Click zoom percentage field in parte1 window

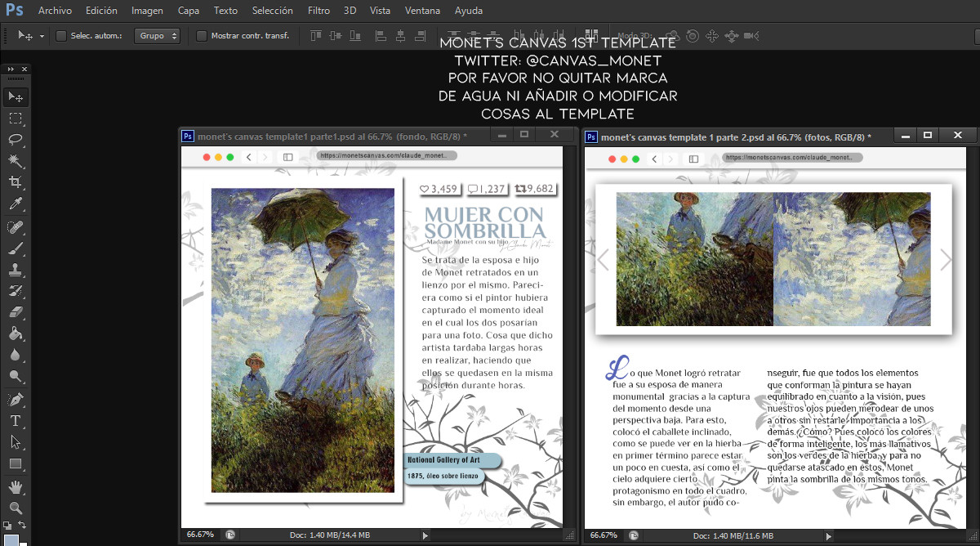(x=200, y=535)
